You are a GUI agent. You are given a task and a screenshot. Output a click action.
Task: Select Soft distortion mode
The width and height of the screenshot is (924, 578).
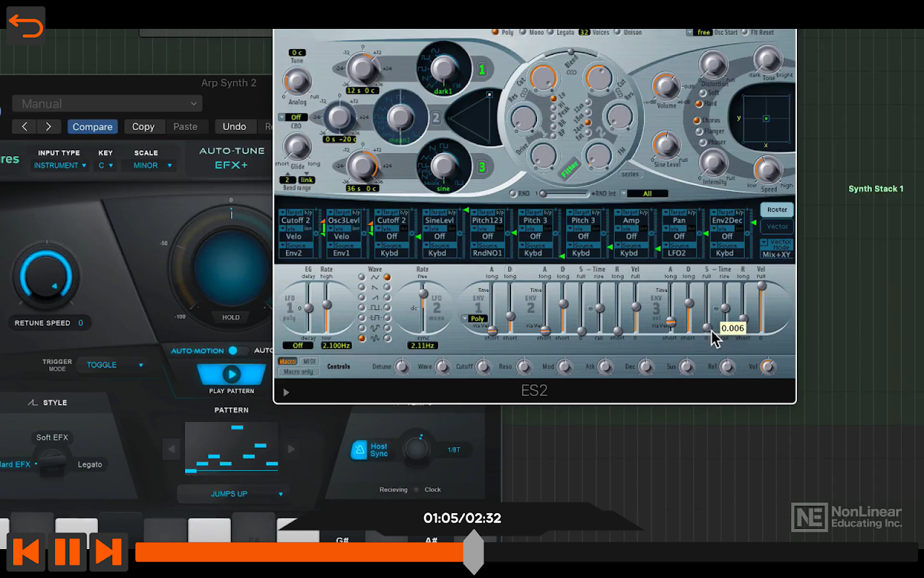pyautogui.click(x=702, y=93)
